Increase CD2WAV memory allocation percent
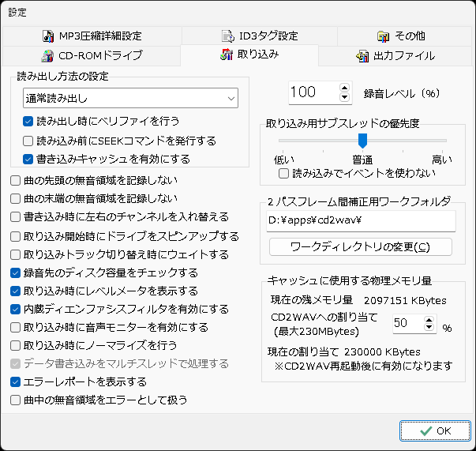 click(429, 320)
